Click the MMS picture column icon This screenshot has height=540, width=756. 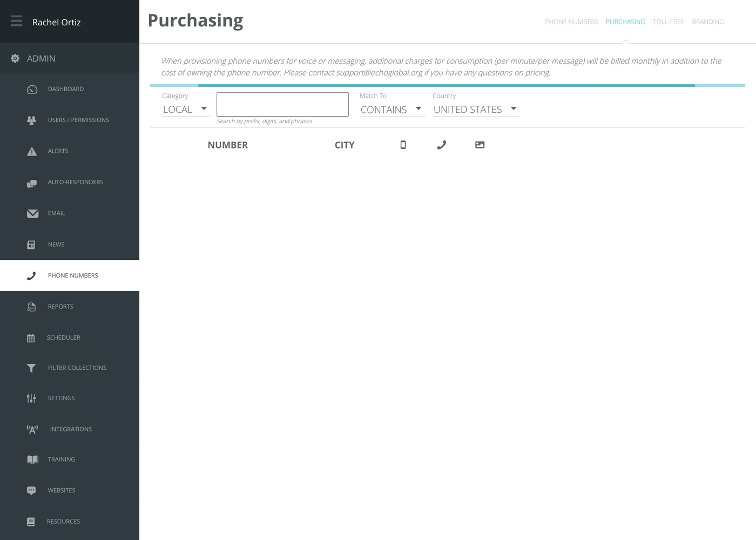point(480,145)
